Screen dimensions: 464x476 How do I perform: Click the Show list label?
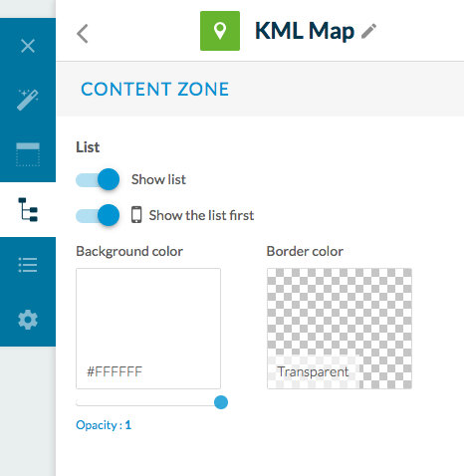pos(158,179)
